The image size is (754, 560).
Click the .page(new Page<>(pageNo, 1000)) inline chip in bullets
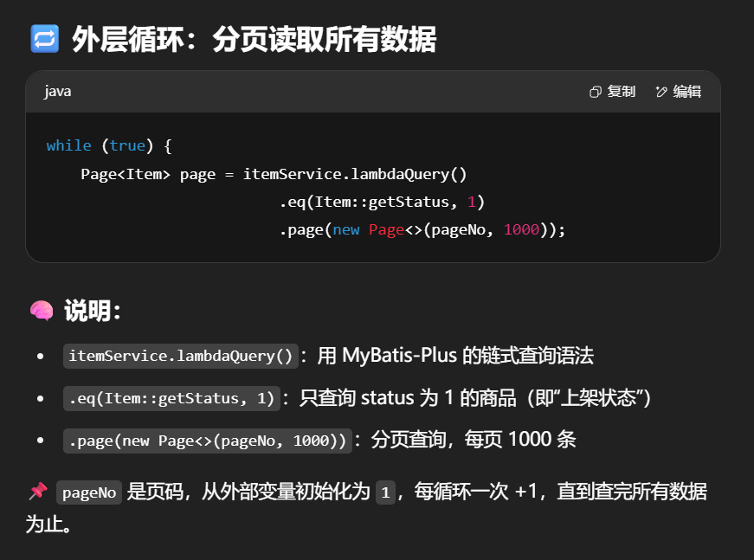pos(208,441)
